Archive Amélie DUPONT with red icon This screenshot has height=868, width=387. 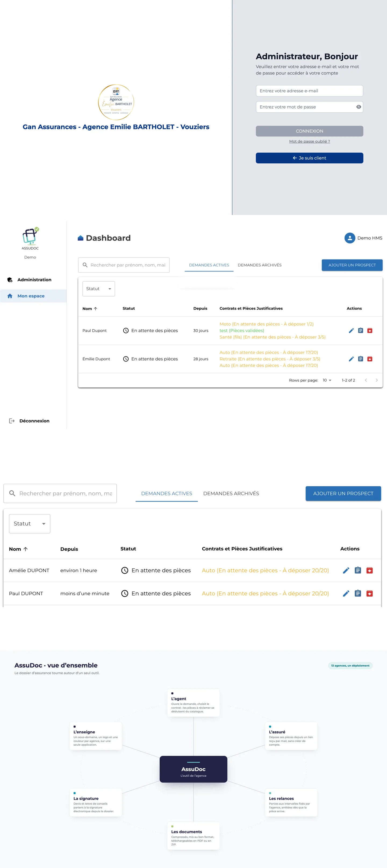pos(370,570)
